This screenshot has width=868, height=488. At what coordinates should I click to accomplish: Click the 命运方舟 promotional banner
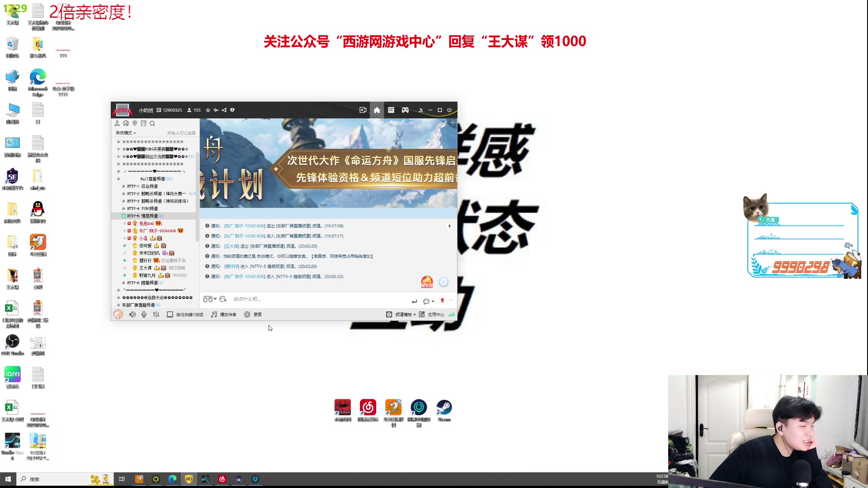coord(329,163)
